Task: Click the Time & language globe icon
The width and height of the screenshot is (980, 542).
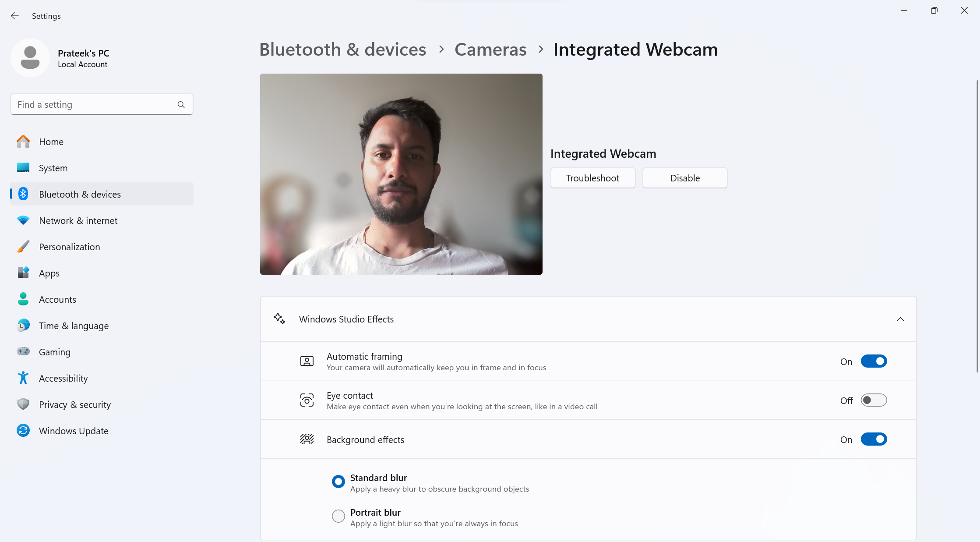Action: [23, 326]
